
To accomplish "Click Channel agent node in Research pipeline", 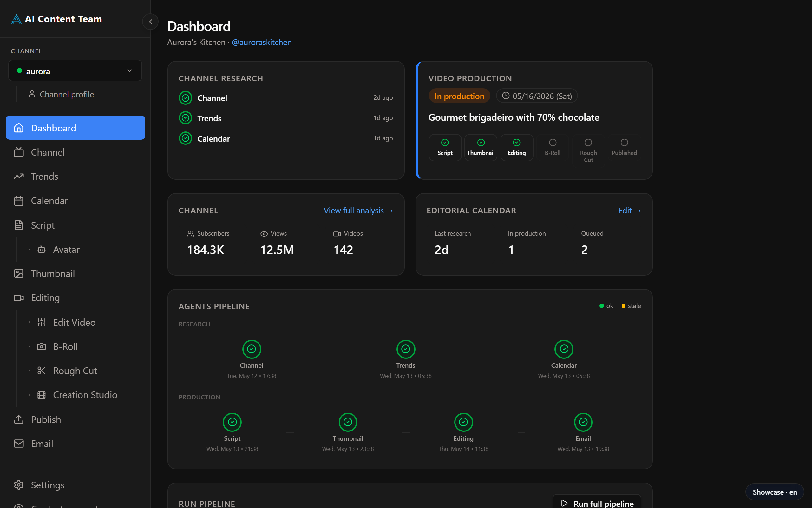I will pos(251,349).
